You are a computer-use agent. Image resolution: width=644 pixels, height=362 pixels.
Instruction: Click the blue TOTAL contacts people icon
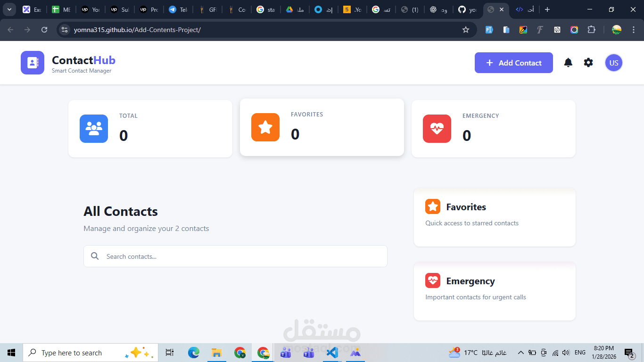pyautogui.click(x=93, y=128)
